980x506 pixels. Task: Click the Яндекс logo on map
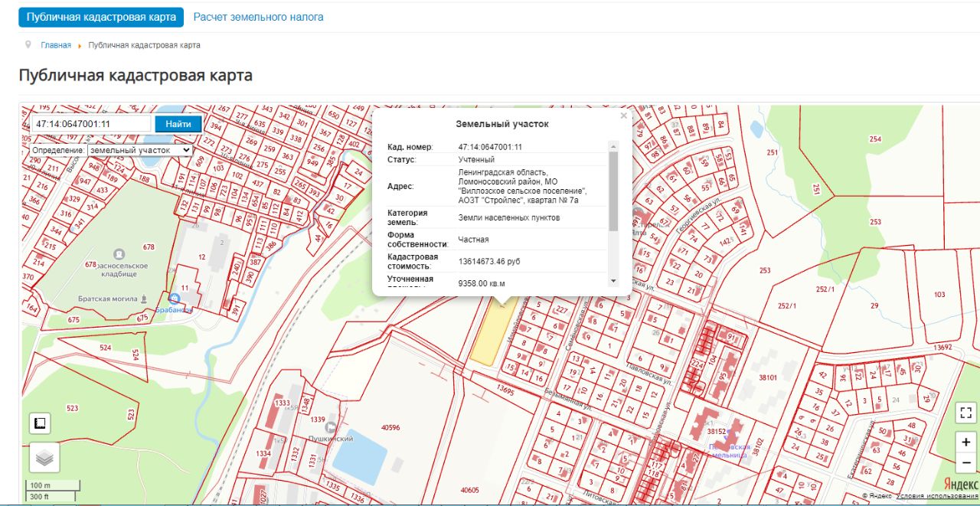point(959,484)
